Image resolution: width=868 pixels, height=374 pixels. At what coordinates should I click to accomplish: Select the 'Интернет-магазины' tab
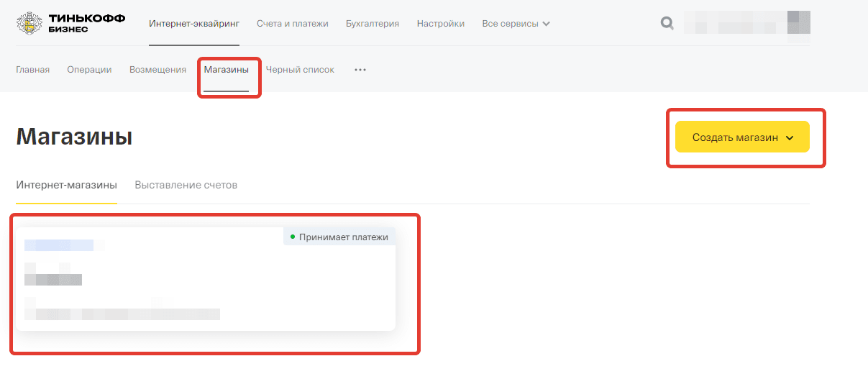66,185
